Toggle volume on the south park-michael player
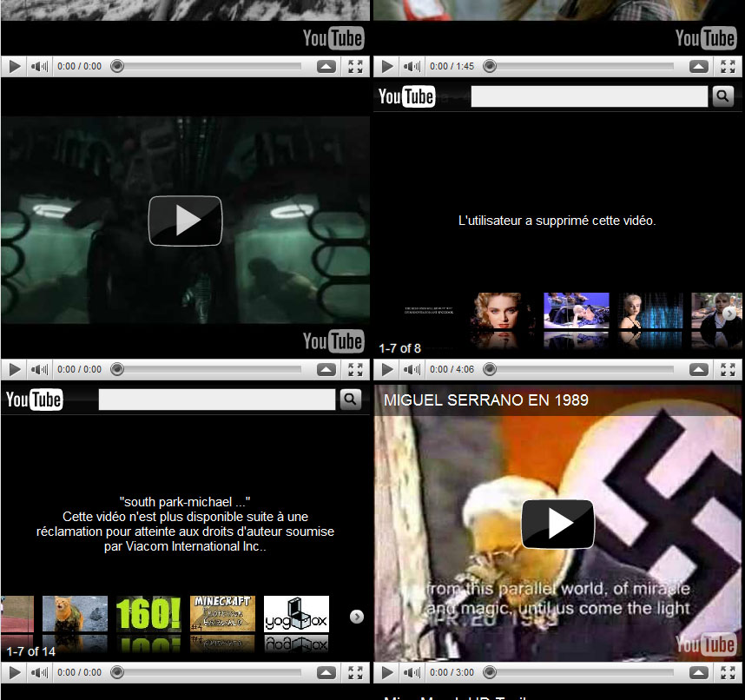The height and width of the screenshot is (700, 745). [39, 673]
